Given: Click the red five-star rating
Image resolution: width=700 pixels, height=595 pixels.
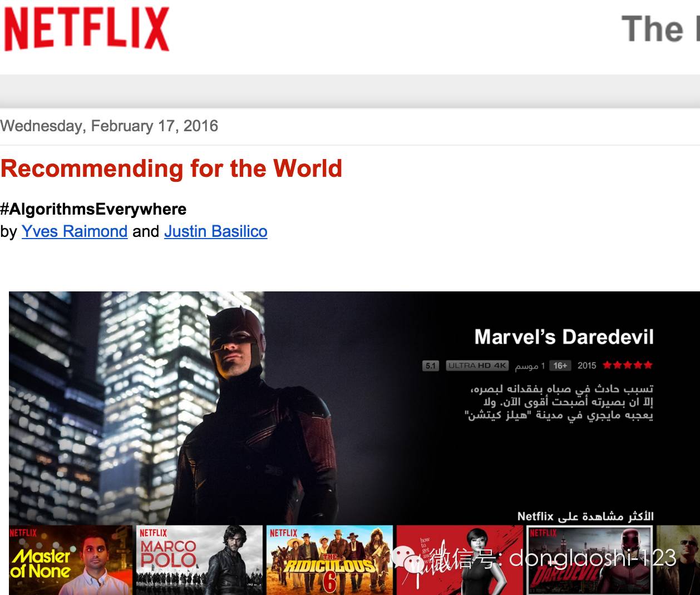Looking at the screenshot, I should point(627,365).
